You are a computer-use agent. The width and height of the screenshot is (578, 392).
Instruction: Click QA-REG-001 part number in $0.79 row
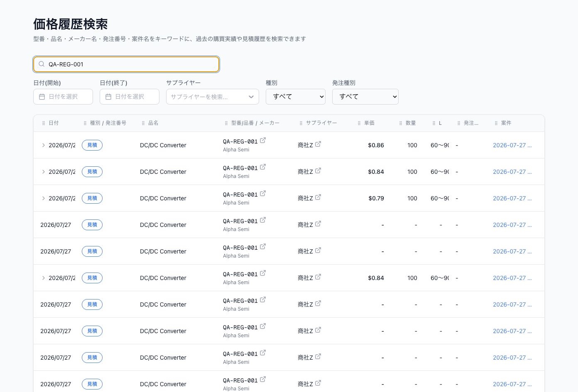(240, 195)
